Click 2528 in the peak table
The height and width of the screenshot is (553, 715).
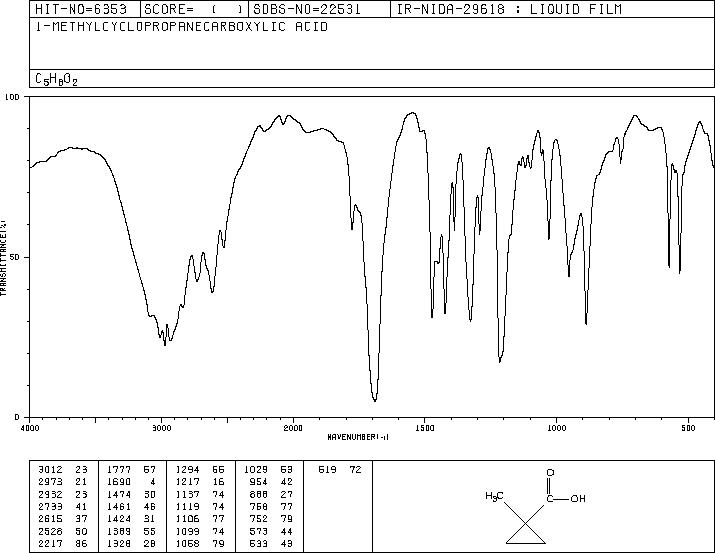(x=51, y=532)
